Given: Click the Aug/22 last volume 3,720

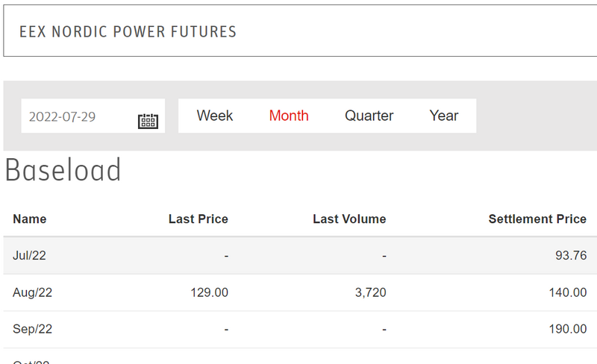Looking at the screenshot, I should point(370,292).
